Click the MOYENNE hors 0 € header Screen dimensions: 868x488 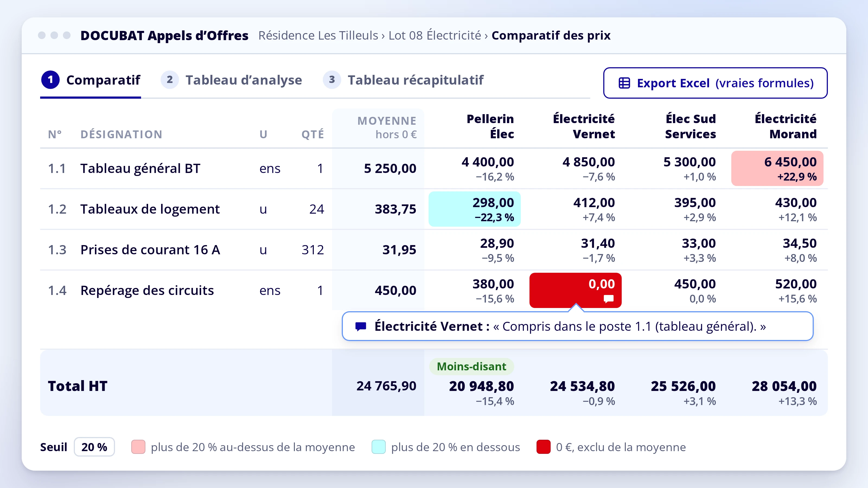click(x=387, y=127)
